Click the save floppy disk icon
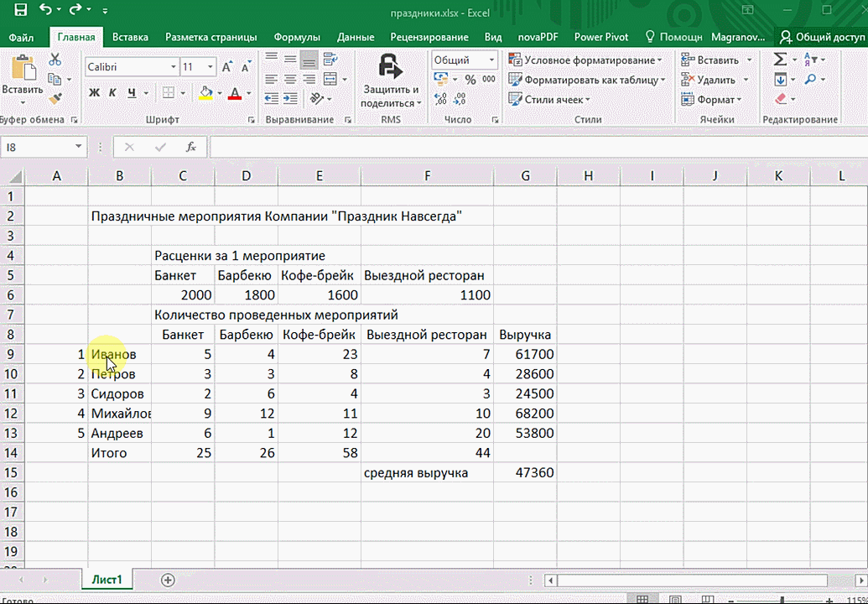The height and width of the screenshot is (604, 868). point(20,12)
